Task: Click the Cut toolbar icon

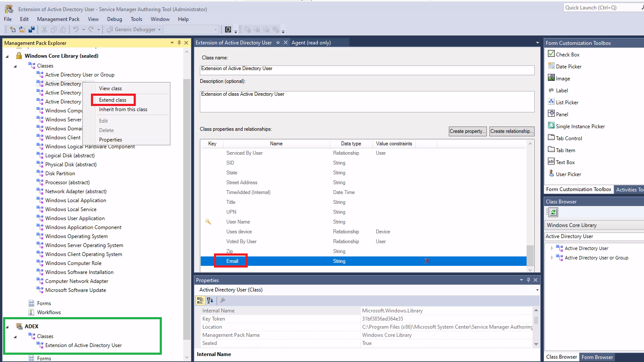Action: (x=44, y=29)
